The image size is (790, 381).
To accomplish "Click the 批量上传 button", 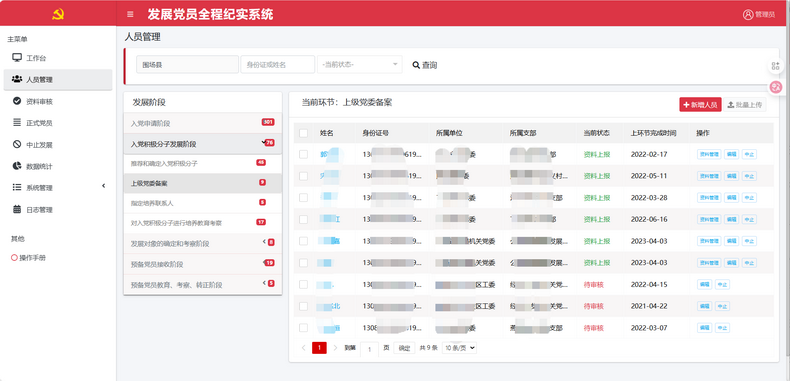I will [745, 105].
